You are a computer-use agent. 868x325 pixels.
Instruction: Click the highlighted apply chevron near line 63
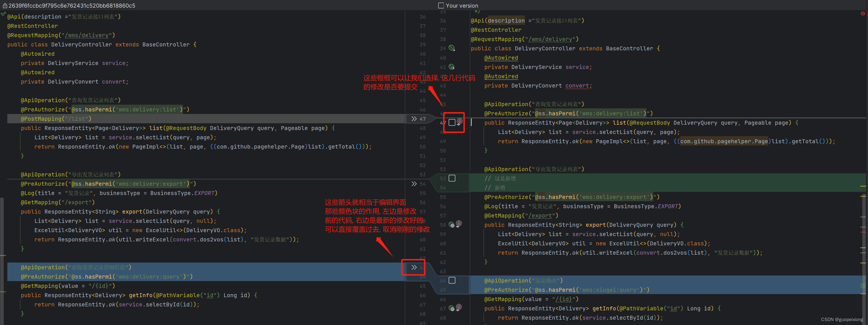pyautogui.click(x=414, y=267)
